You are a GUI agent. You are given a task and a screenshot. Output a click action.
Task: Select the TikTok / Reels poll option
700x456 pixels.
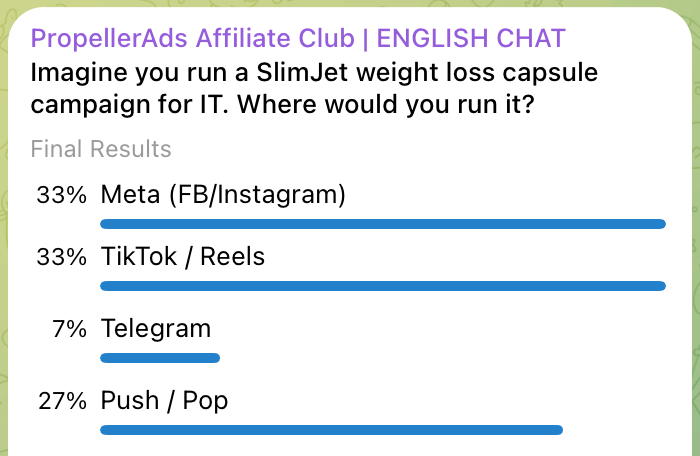pyautogui.click(x=183, y=256)
